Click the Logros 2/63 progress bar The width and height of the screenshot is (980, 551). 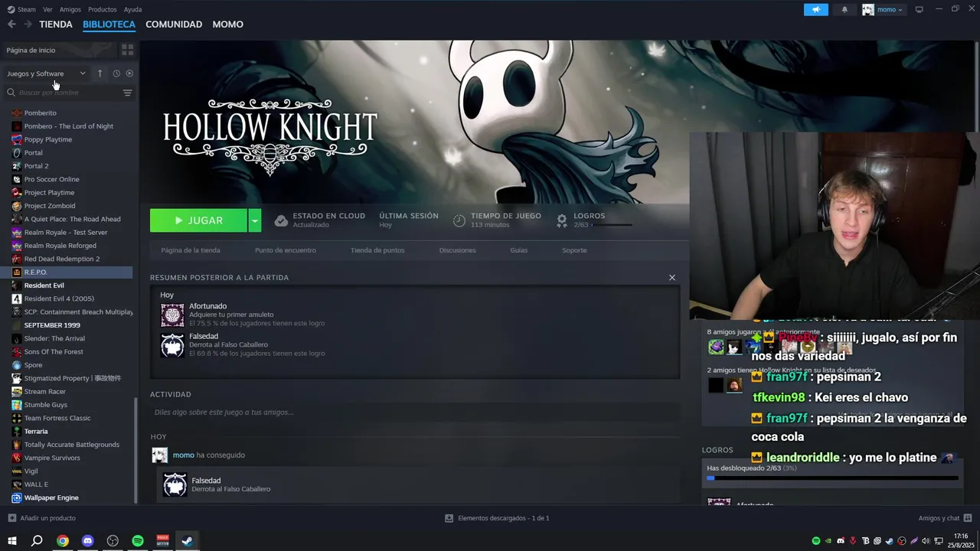(x=612, y=225)
